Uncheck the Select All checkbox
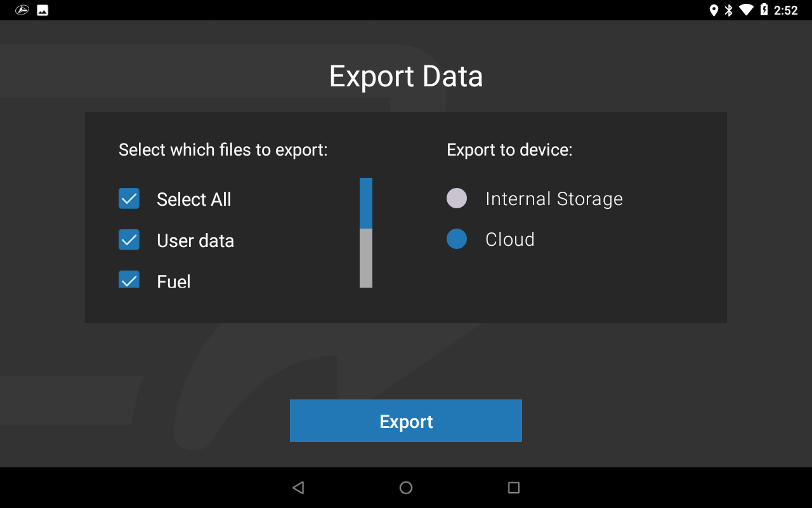812x508 pixels. tap(129, 198)
